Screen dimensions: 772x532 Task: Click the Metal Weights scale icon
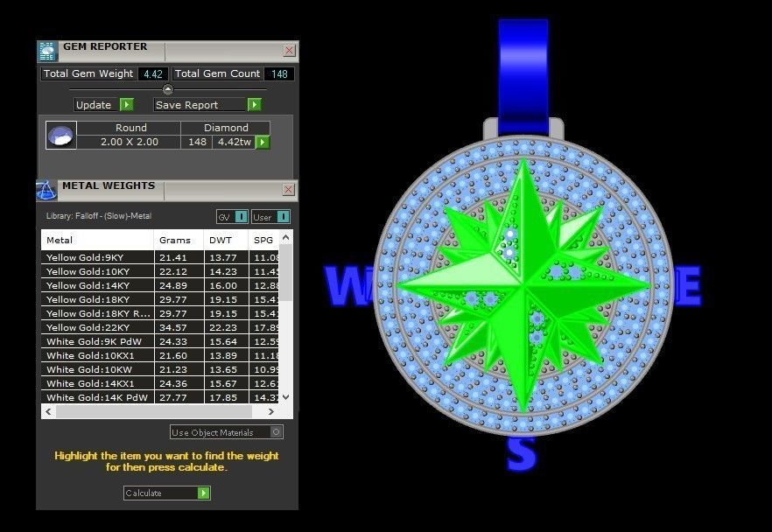[46, 191]
